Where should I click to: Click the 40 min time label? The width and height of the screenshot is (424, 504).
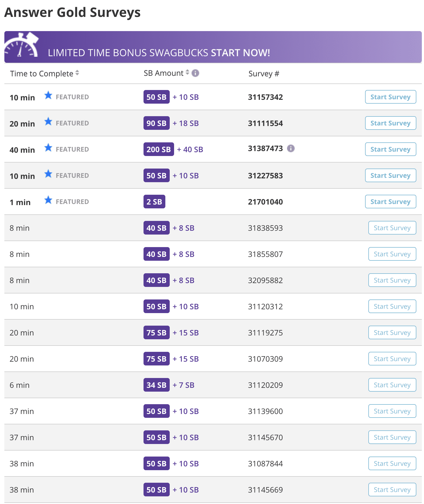[x=22, y=150]
